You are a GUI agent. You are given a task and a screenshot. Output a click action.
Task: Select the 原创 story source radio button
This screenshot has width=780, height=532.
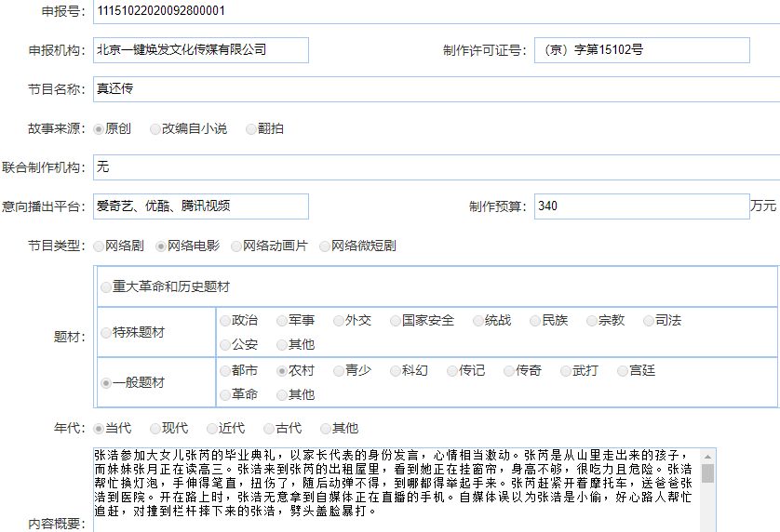click(99, 129)
